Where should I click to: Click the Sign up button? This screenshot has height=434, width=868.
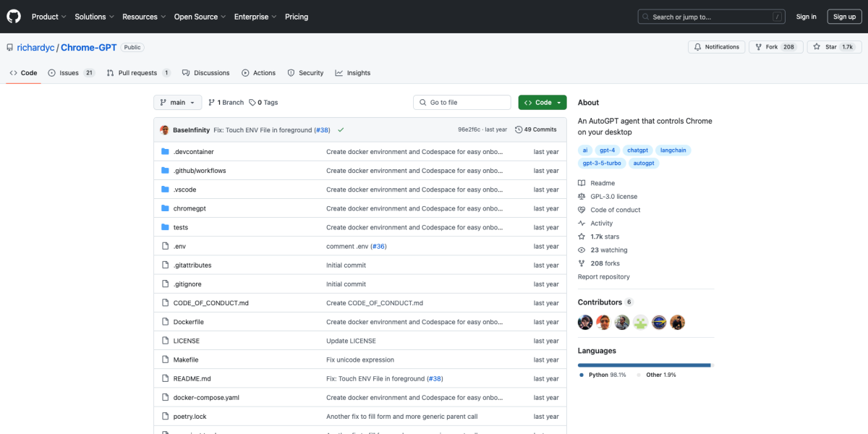(x=844, y=16)
